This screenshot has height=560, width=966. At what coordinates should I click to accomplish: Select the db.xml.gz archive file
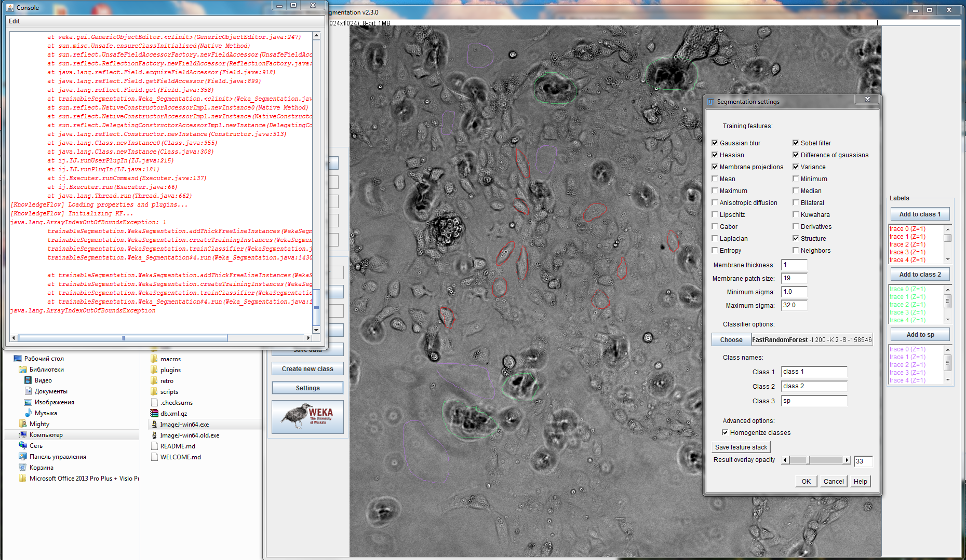click(x=173, y=413)
